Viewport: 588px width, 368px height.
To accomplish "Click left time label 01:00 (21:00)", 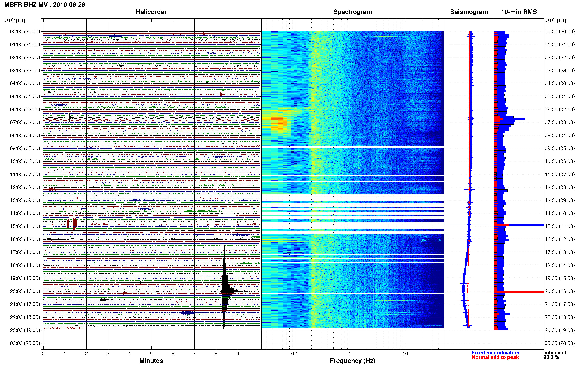I will 25,45.
